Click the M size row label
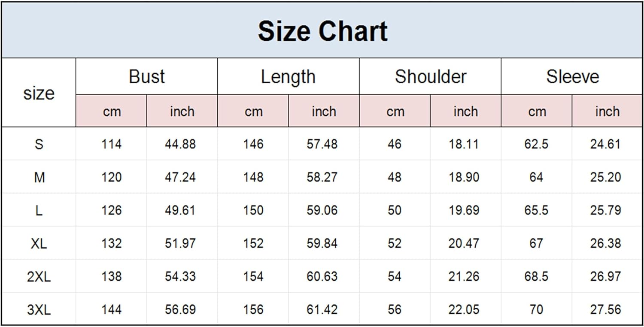 point(39,177)
